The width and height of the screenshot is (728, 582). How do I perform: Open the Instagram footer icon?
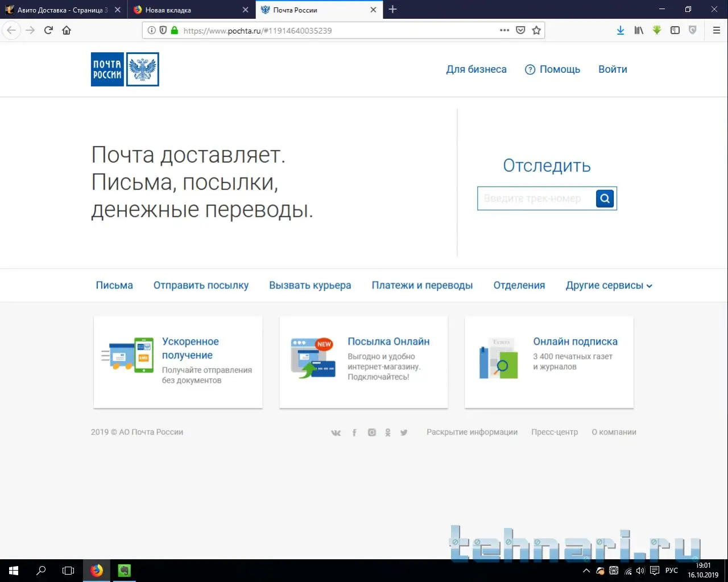372,432
